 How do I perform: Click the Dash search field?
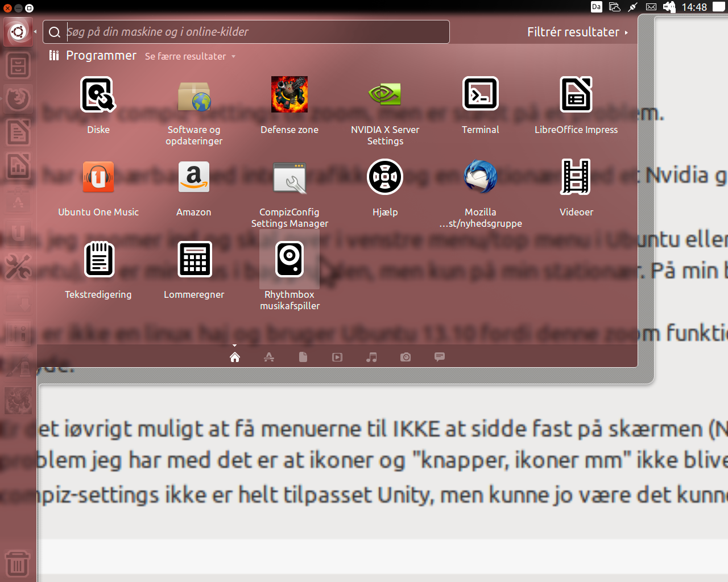tap(246, 32)
